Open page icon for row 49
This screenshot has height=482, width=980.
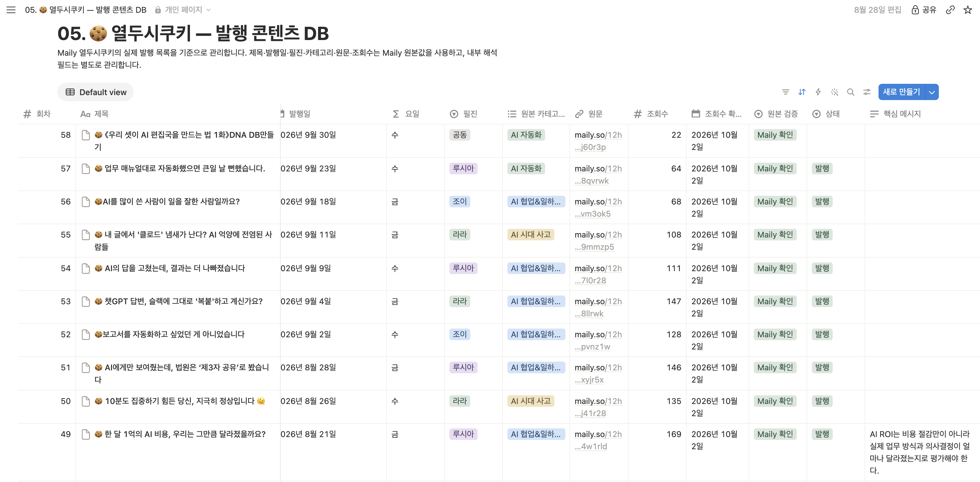click(x=86, y=434)
